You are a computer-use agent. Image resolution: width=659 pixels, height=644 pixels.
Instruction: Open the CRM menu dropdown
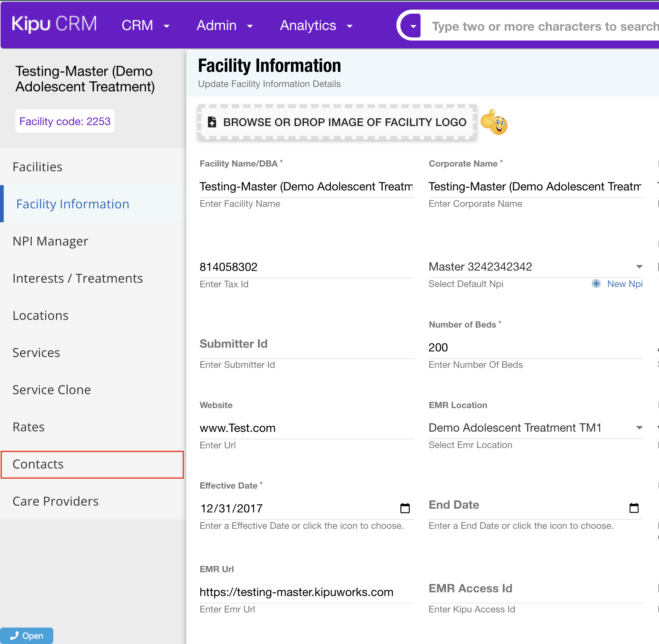point(146,25)
